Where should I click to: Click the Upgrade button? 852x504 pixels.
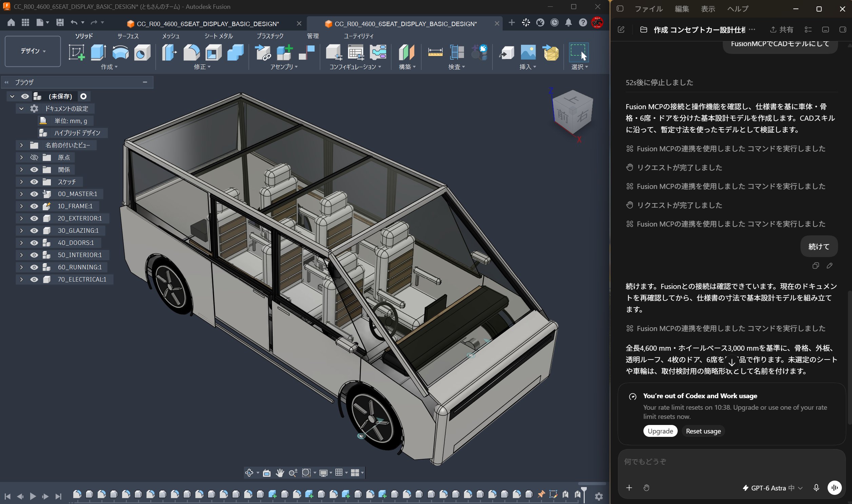[x=660, y=431]
